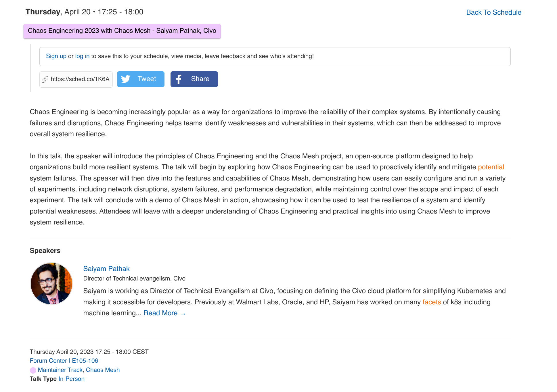Click the Facebook f logo icon
The height and width of the screenshot is (392, 557).
click(179, 79)
